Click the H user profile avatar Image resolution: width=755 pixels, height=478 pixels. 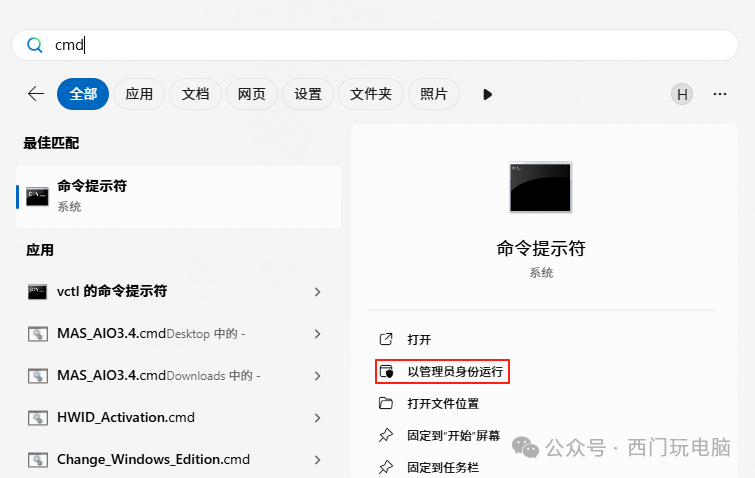point(682,94)
